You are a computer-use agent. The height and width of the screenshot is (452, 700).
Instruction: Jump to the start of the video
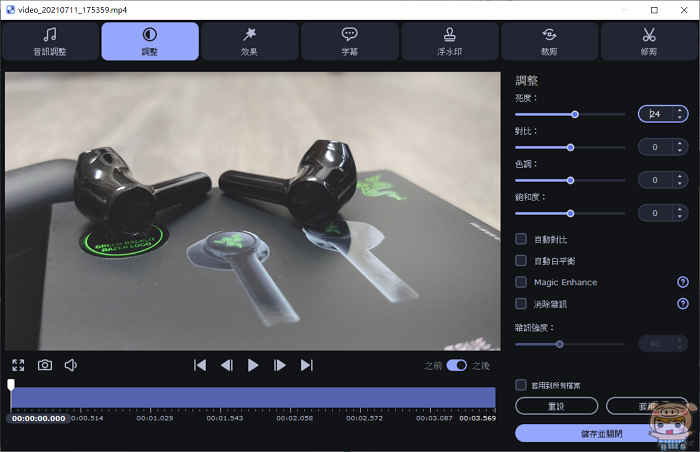[x=200, y=365]
